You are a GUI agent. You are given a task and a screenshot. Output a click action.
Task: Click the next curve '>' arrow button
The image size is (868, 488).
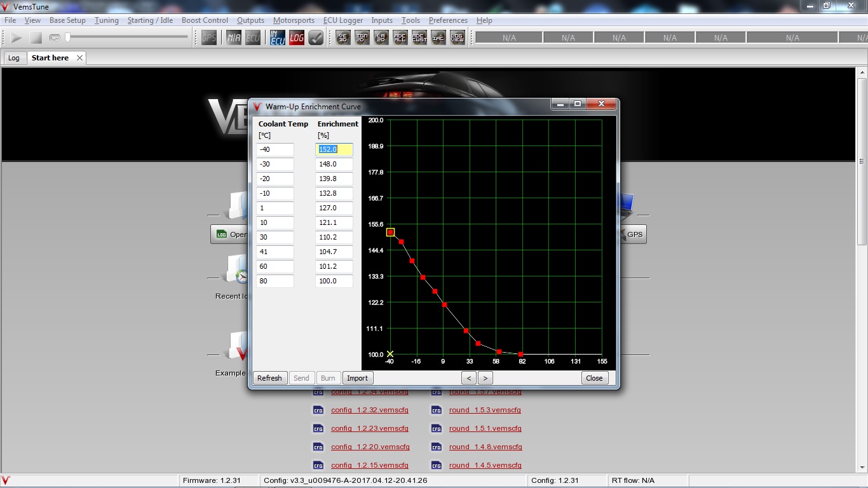(485, 378)
